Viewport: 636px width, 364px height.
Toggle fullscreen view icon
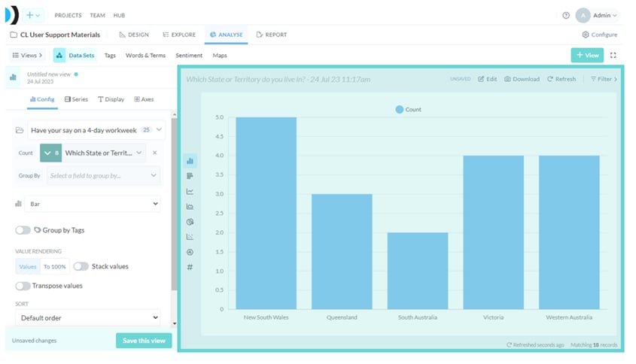tap(613, 55)
